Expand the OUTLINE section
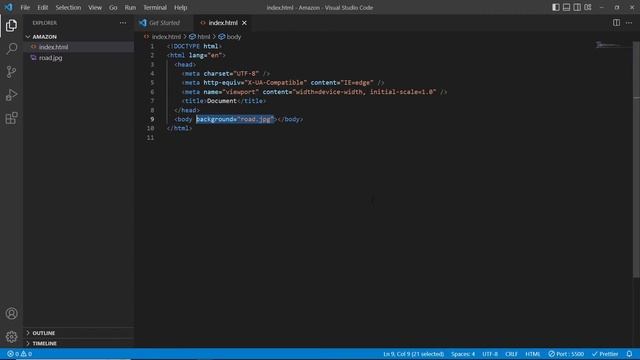This screenshot has height=360, width=640. point(44,333)
